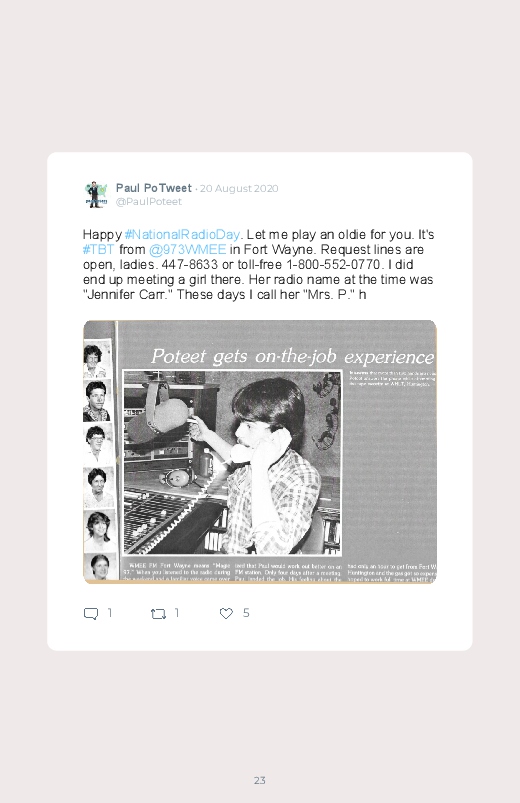Click the 'Poteet gets on-the-job experience' headline
The height and width of the screenshot is (803, 520).
(293, 356)
